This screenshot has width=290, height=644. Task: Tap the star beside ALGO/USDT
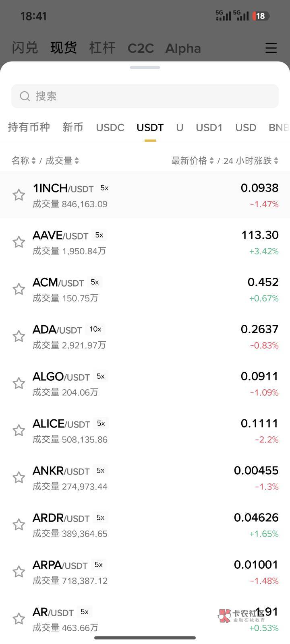(x=19, y=384)
